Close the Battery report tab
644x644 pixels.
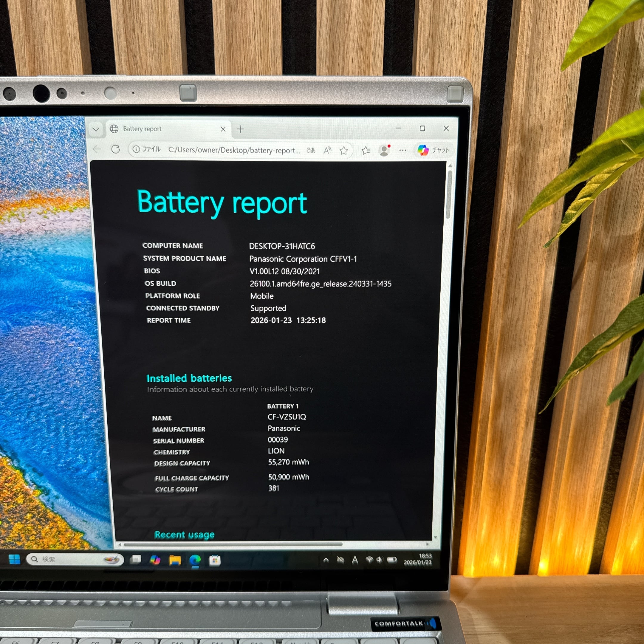click(x=223, y=129)
